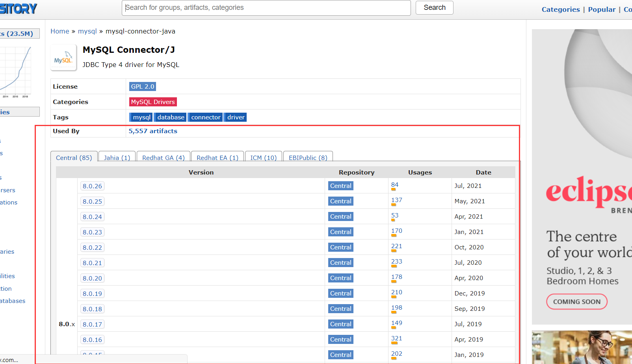Open version 8.0.16

point(92,340)
